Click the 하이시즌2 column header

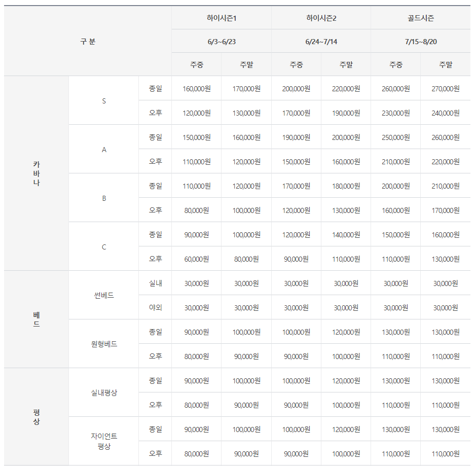point(321,18)
